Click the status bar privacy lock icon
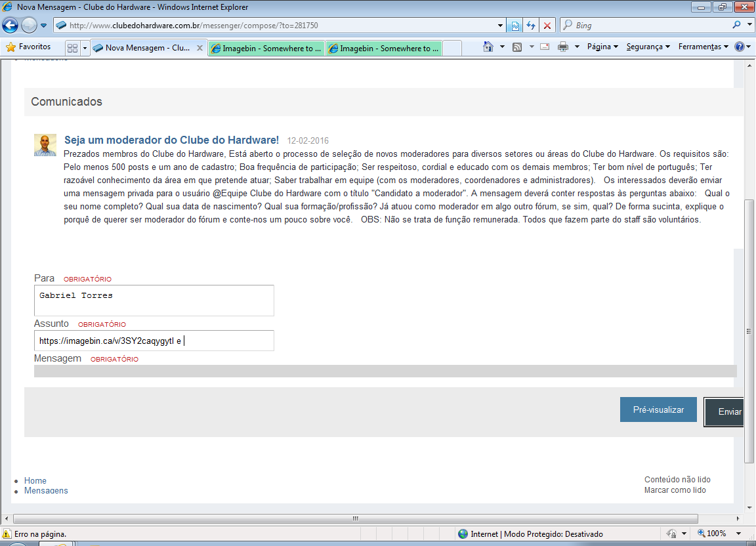Image resolution: width=756 pixels, height=546 pixels. (x=671, y=534)
